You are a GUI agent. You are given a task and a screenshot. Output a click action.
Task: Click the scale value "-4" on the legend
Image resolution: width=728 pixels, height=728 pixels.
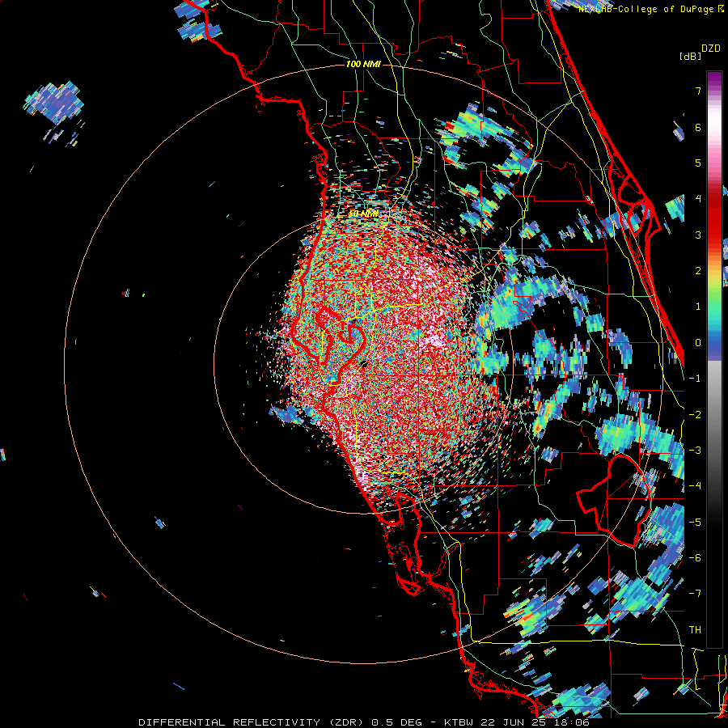(x=695, y=486)
